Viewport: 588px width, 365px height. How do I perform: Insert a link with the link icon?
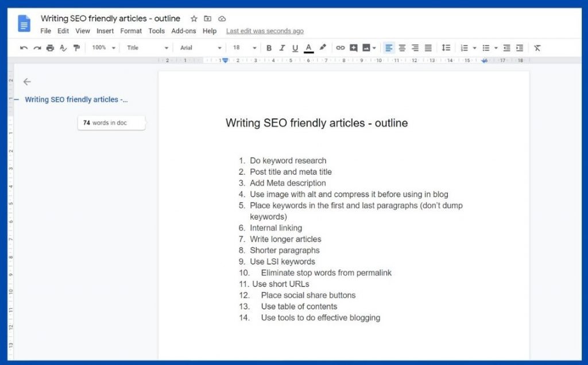340,48
